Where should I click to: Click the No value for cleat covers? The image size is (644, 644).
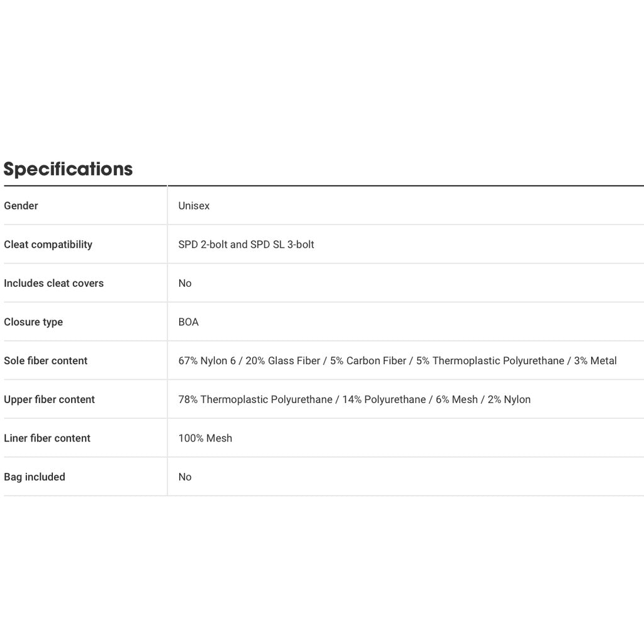click(185, 283)
